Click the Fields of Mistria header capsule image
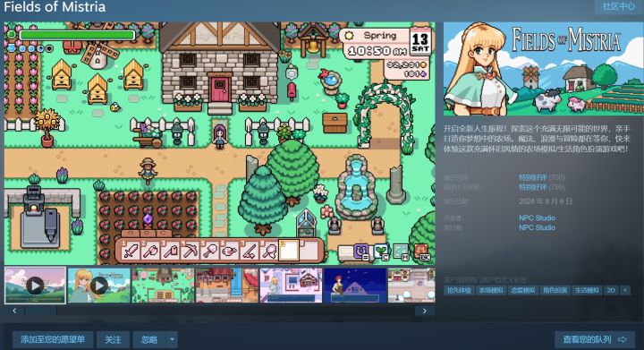644x350 pixels. pos(544,69)
